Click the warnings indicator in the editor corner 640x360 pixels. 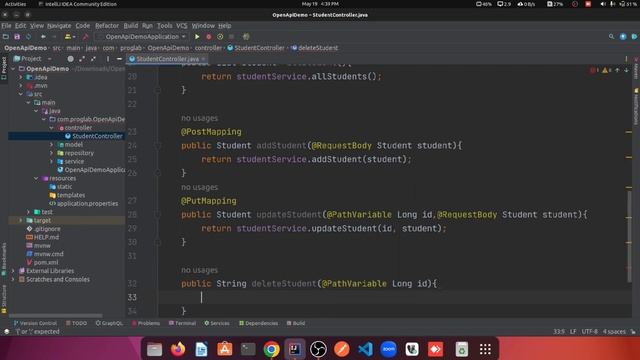tap(607, 70)
